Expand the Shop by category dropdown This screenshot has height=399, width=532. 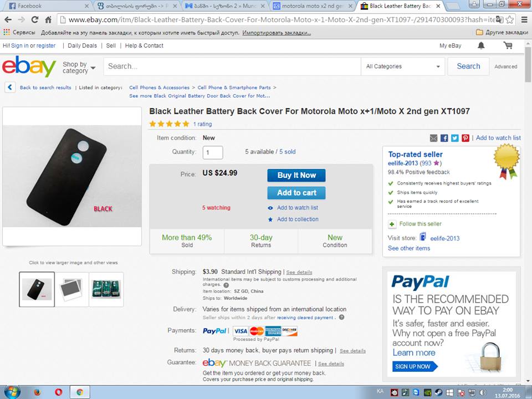pyautogui.click(x=79, y=68)
